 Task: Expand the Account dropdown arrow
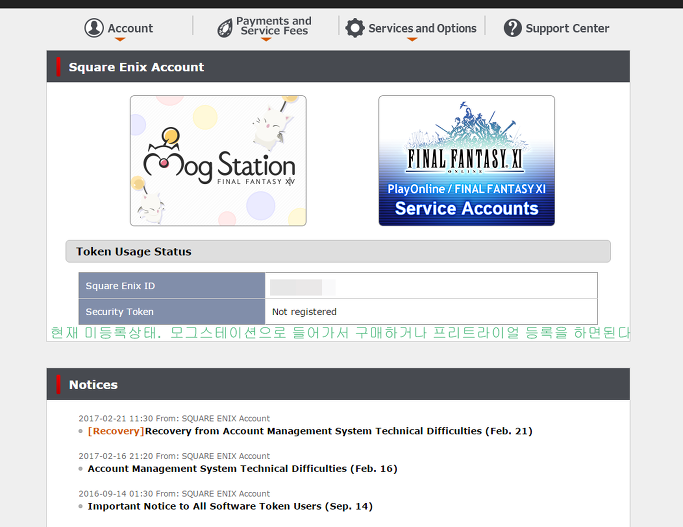pos(120,39)
